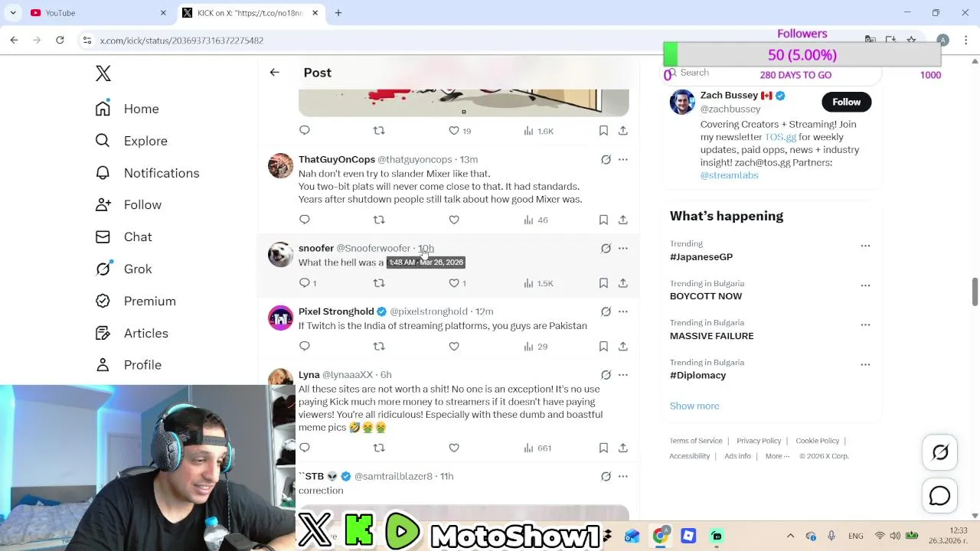Reply to Pixel Stronghold's post
This screenshot has width=980, height=551.
point(305,347)
